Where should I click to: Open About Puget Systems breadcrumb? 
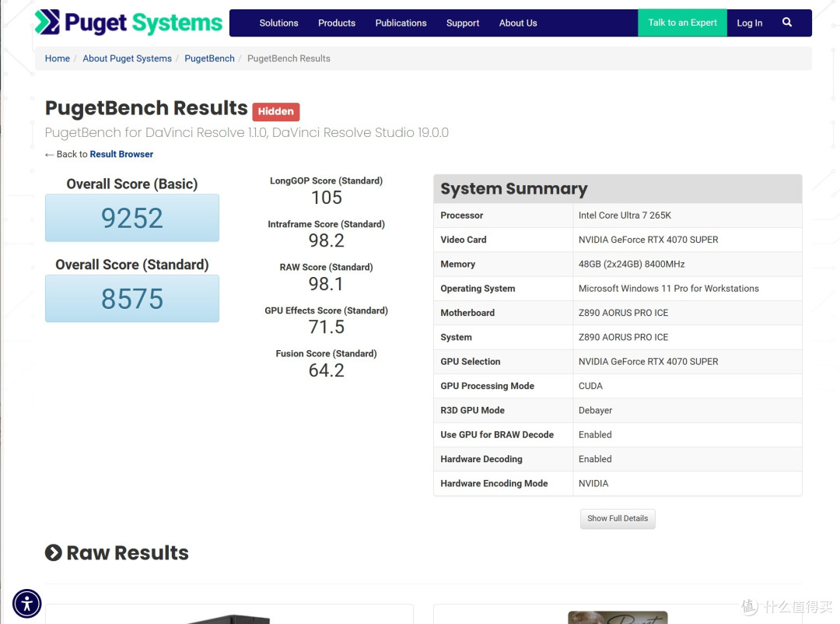point(127,58)
